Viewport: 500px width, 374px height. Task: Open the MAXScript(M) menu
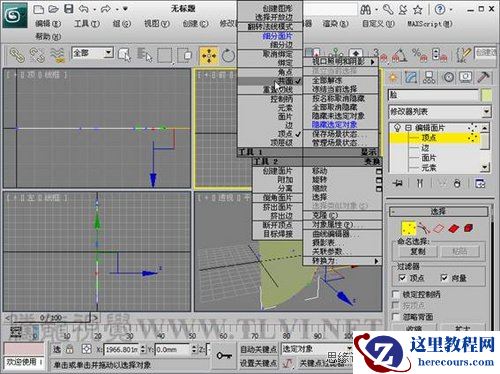(x=430, y=24)
